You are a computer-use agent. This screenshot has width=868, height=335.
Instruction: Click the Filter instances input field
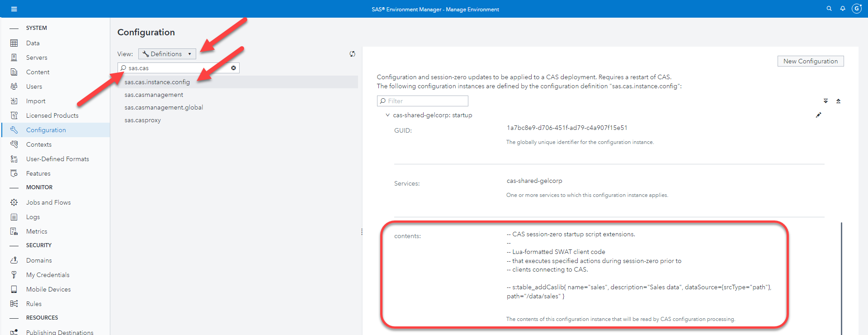423,101
